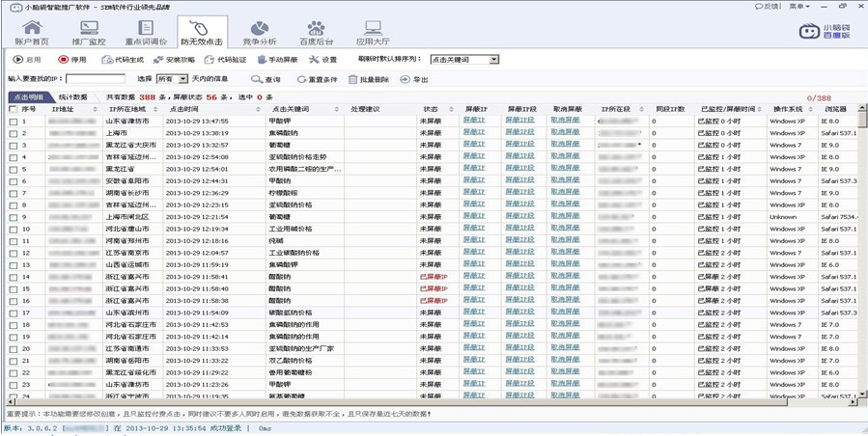Open the 应用大厅 icon
Image resolution: width=868 pixels, height=436 pixels.
click(373, 34)
